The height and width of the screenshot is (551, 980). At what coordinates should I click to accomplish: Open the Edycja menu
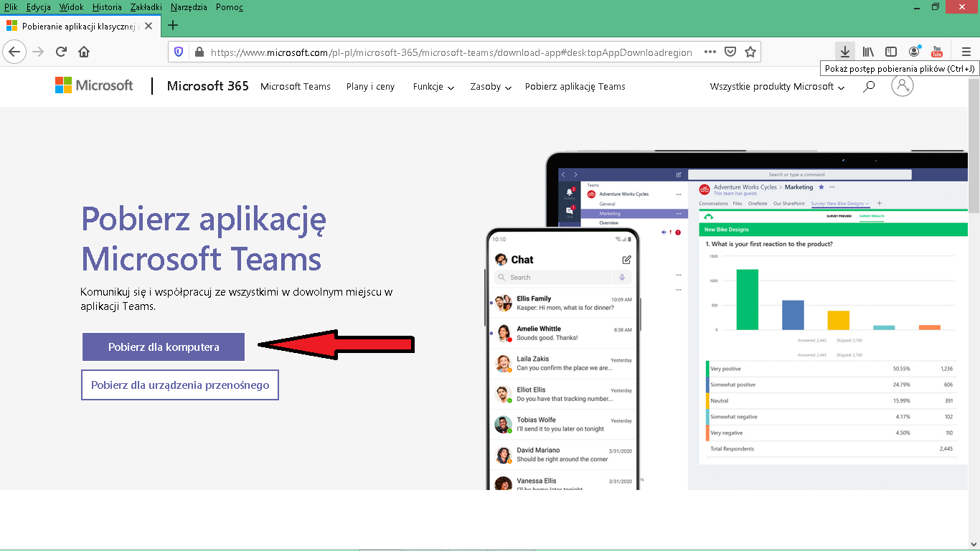[x=39, y=7]
